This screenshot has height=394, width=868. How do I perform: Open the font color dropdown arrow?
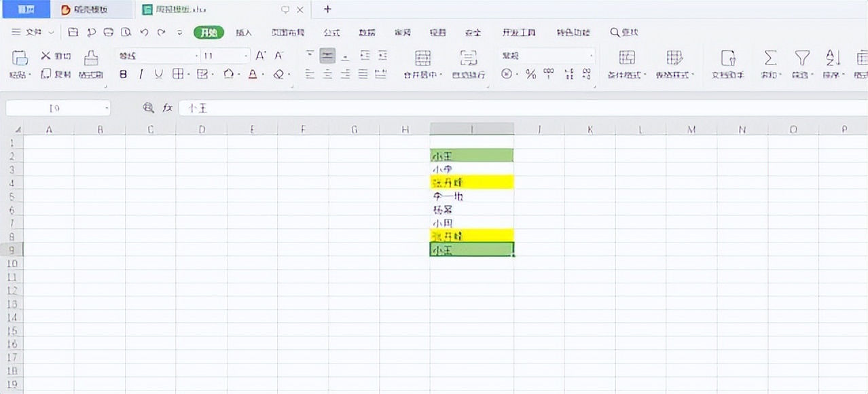click(262, 75)
